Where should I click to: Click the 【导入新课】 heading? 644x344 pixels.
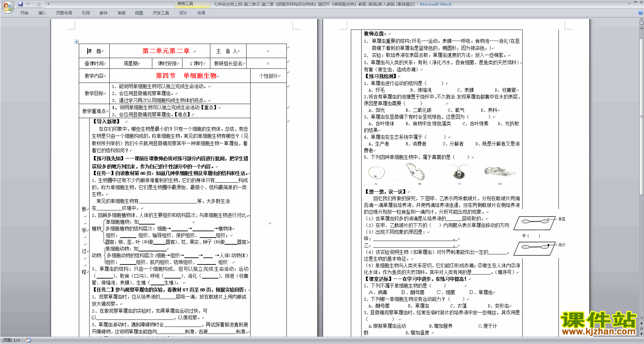[x=106, y=121]
